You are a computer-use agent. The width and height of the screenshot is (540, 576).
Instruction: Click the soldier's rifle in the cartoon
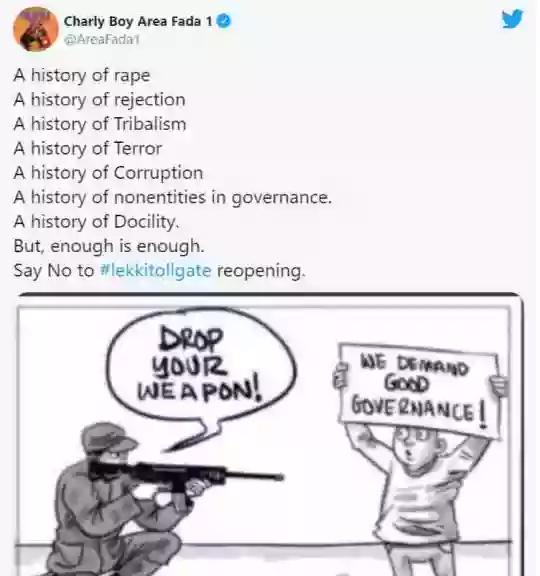click(186, 474)
